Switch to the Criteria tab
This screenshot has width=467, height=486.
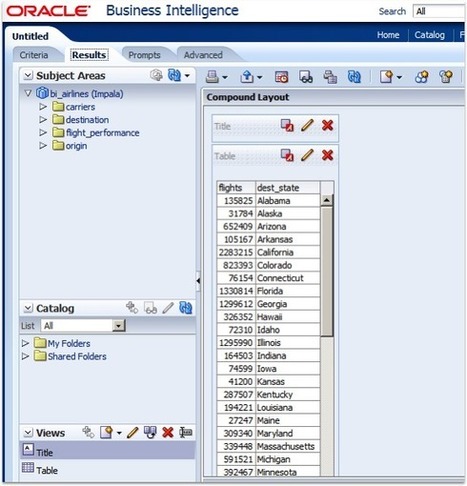tap(34, 55)
